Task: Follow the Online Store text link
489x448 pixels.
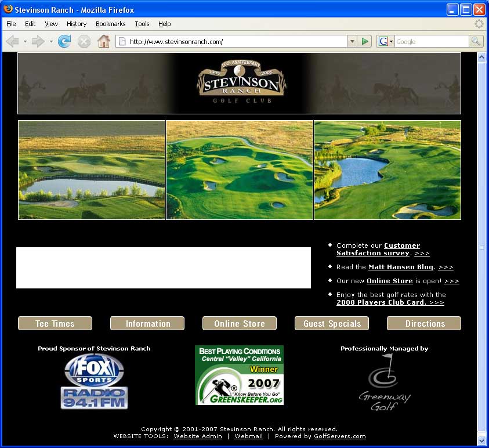Action: [389, 281]
